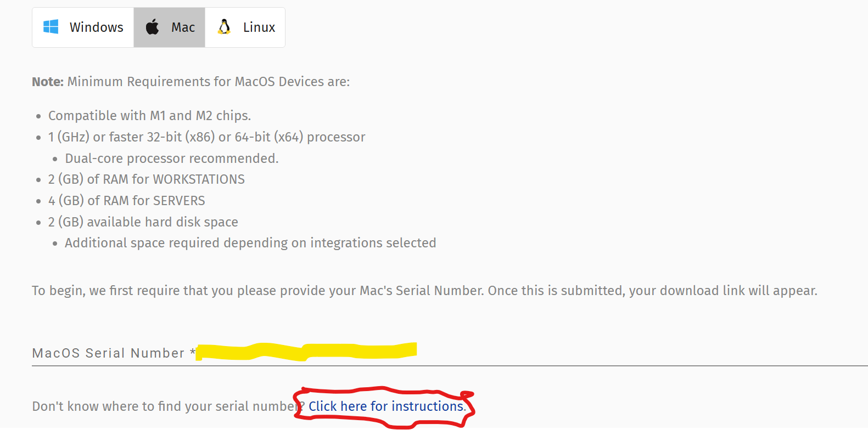Click the "To begin, we first require" paragraph
The height and width of the screenshot is (430, 868).
(x=424, y=291)
